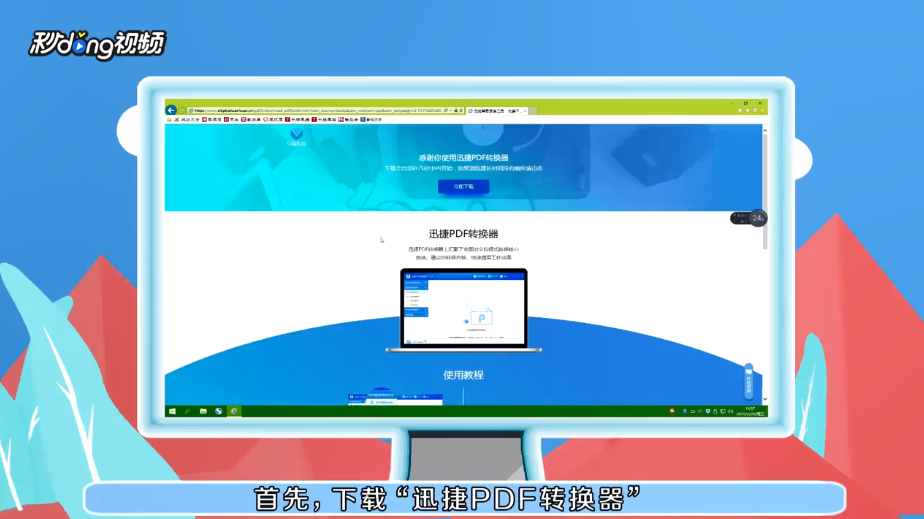Click the taskbar search magnifier icon
924x519 pixels.
[187, 411]
